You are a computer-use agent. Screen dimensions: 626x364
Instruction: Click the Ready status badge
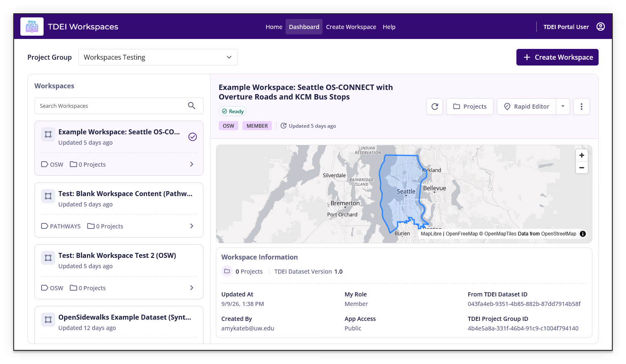coord(232,111)
